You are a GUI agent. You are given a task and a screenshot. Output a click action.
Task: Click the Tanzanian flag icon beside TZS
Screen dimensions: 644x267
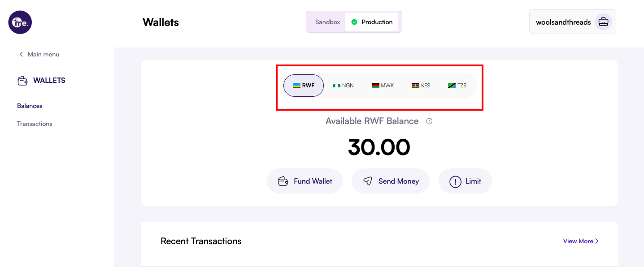point(451,85)
